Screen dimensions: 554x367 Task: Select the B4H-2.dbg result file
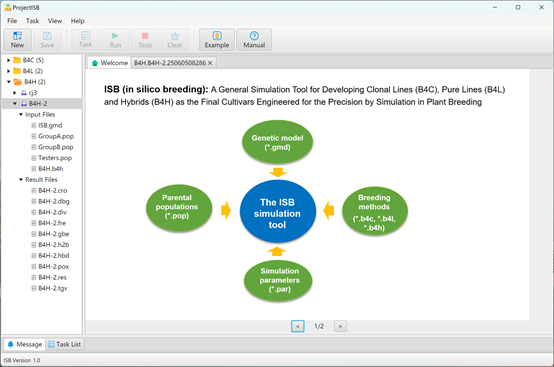(54, 201)
